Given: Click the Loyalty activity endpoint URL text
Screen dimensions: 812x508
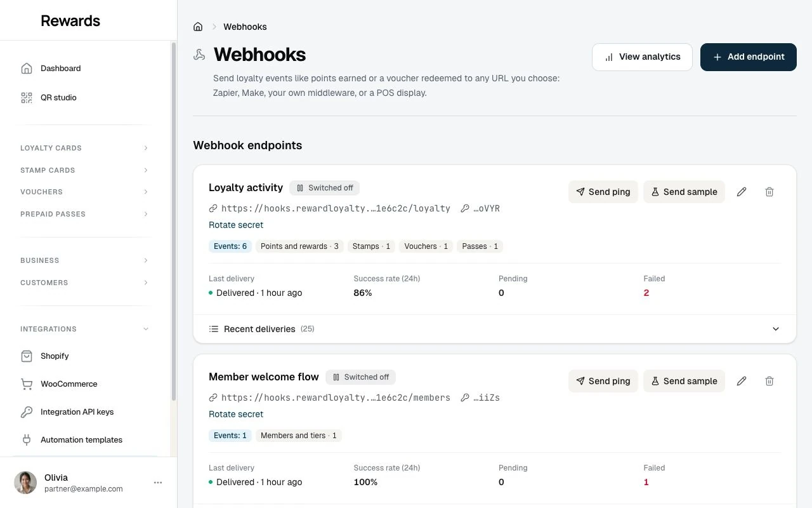Looking at the screenshot, I should click(x=336, y=208).
